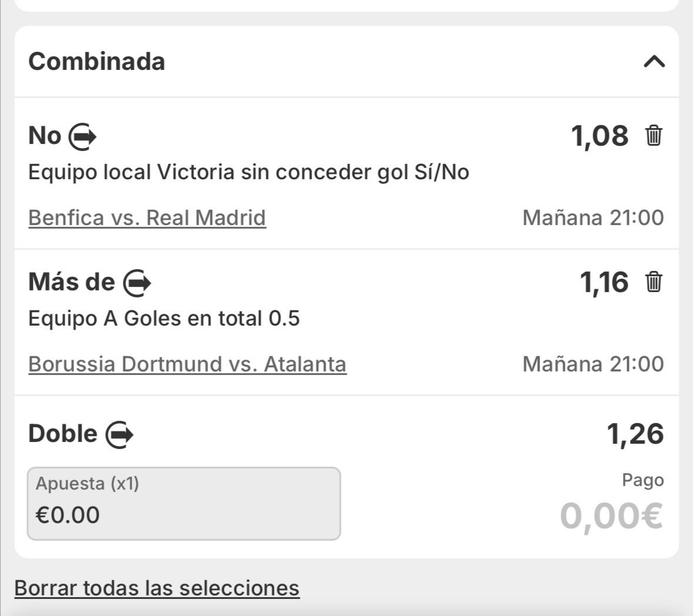The height and width of the screenshot is (616, 693).
Task: Click the 1,26 Doble combined odds
Action: tap(635, 434)
